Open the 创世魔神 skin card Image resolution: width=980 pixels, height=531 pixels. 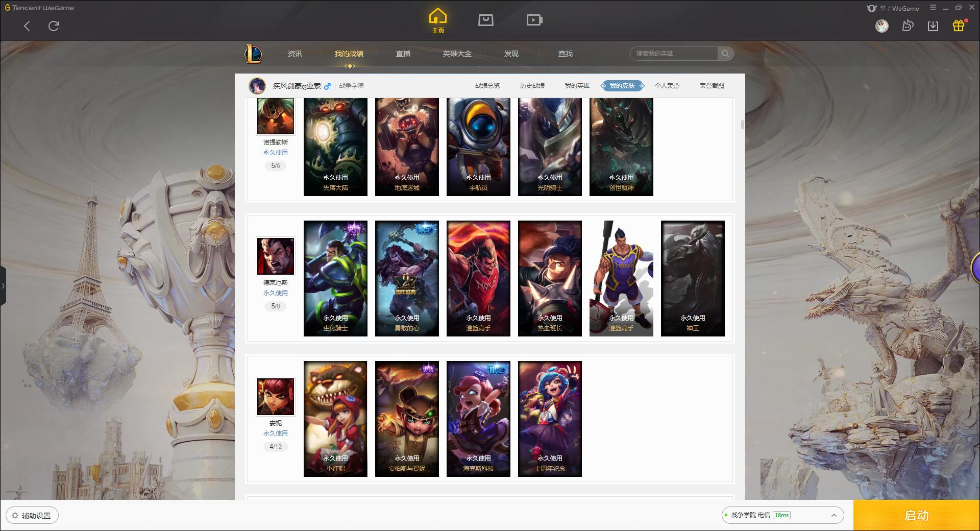tap(621, 147)
